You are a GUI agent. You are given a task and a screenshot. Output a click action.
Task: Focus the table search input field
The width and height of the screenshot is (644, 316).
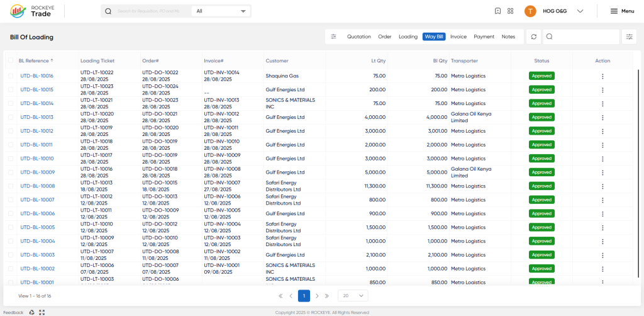point(586,37)
